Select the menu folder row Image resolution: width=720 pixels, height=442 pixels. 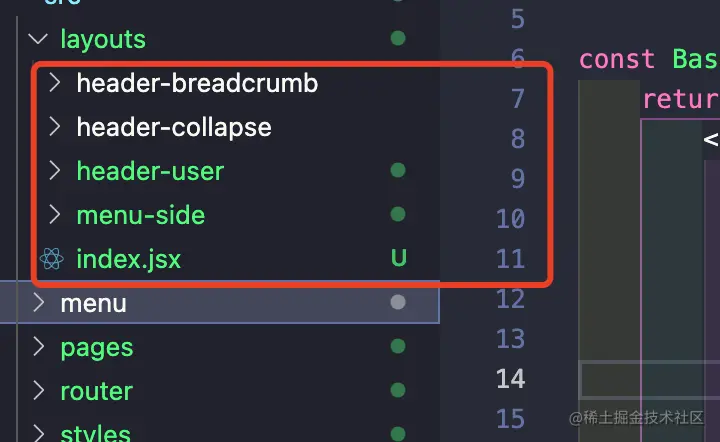point(219,302)
